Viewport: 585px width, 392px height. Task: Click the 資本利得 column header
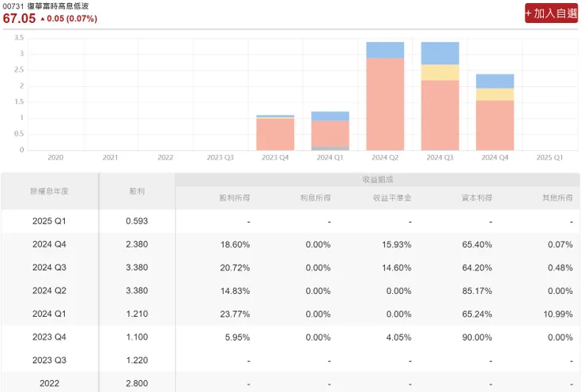pyautogui.click(x=477, y=198)
